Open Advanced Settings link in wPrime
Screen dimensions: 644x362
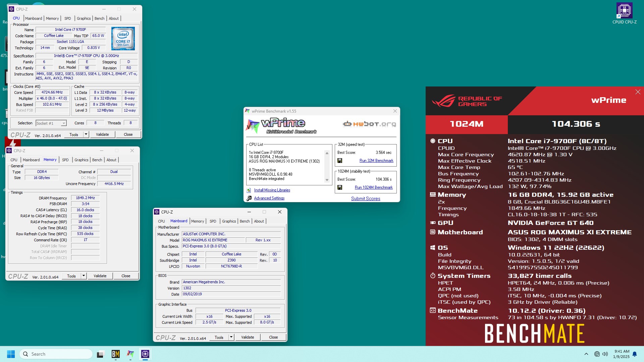[269, 198]
